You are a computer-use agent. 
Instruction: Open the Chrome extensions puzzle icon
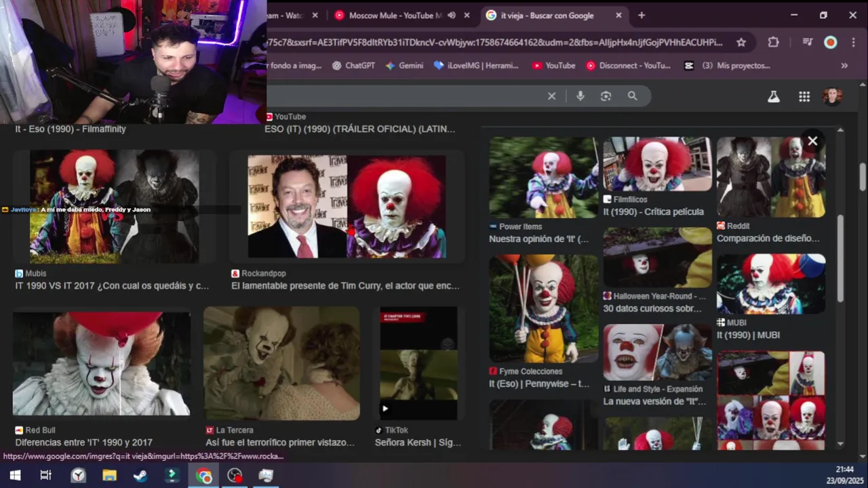click(773, 42)
